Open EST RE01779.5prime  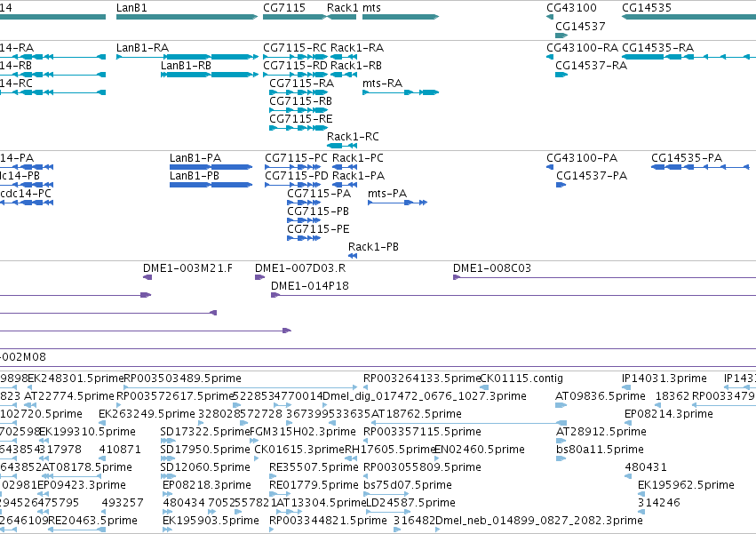coord(280,494)
